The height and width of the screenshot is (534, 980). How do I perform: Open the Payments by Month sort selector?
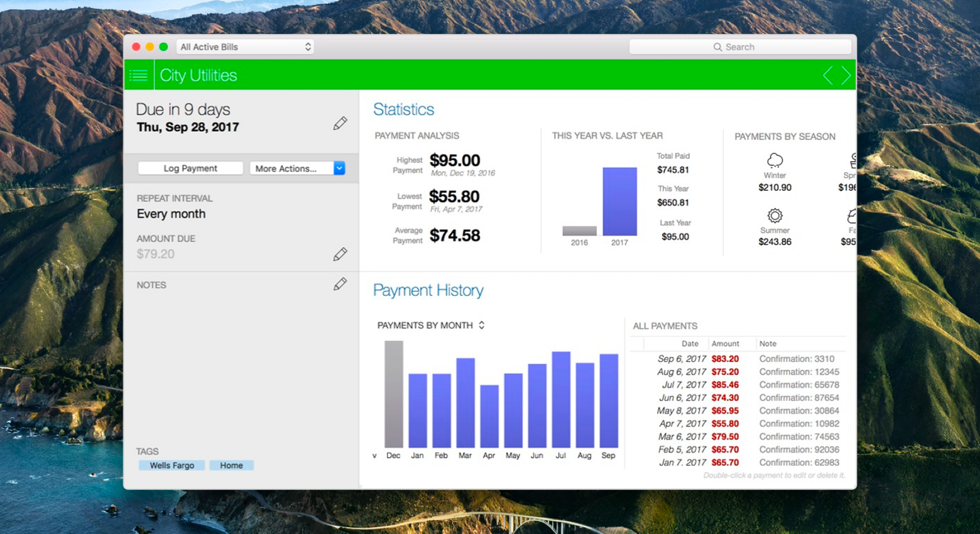coord(481,325)
